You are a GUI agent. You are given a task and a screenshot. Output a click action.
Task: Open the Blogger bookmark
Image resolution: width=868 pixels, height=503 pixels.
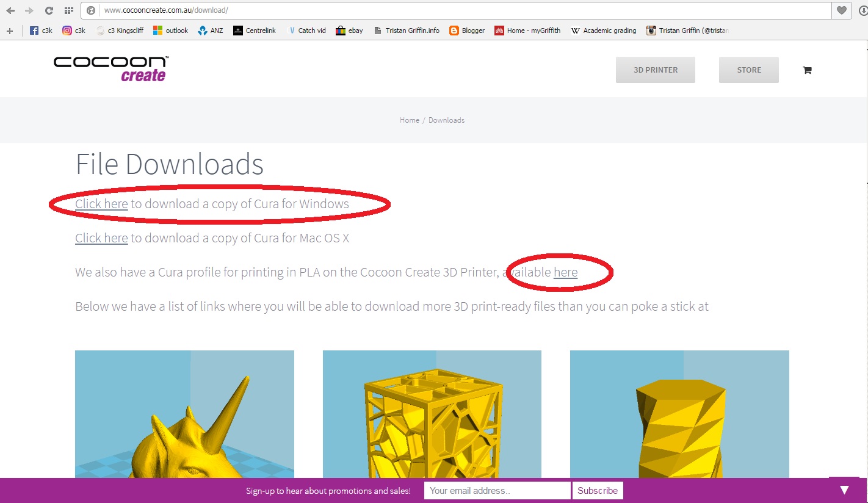(x=467, y=31)
